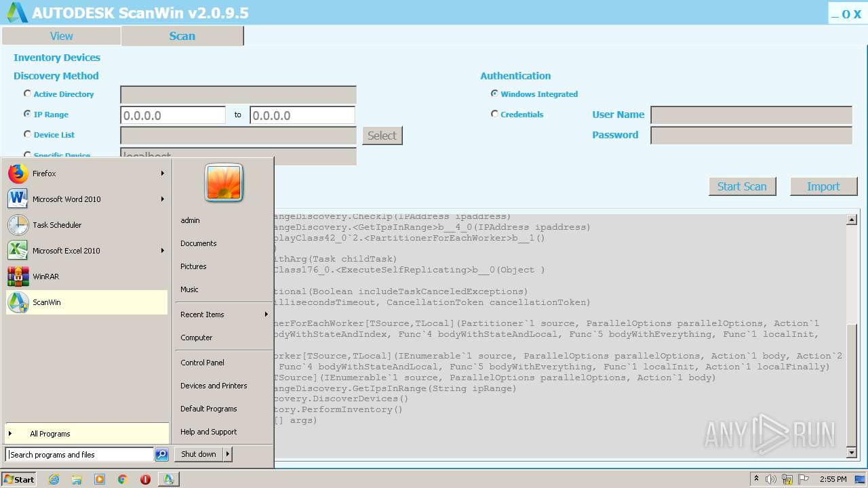Expand Microsoft Excel 2010 jump list arrow
The height and width of the screenshot is (488, 868).
tap(163, 251)
